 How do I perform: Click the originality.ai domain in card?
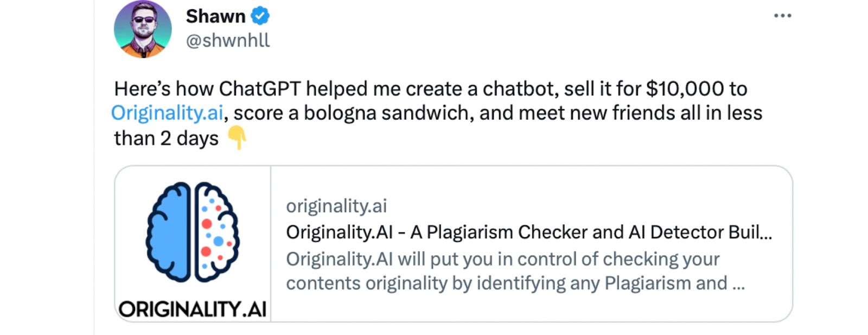[x=336, y=206]
